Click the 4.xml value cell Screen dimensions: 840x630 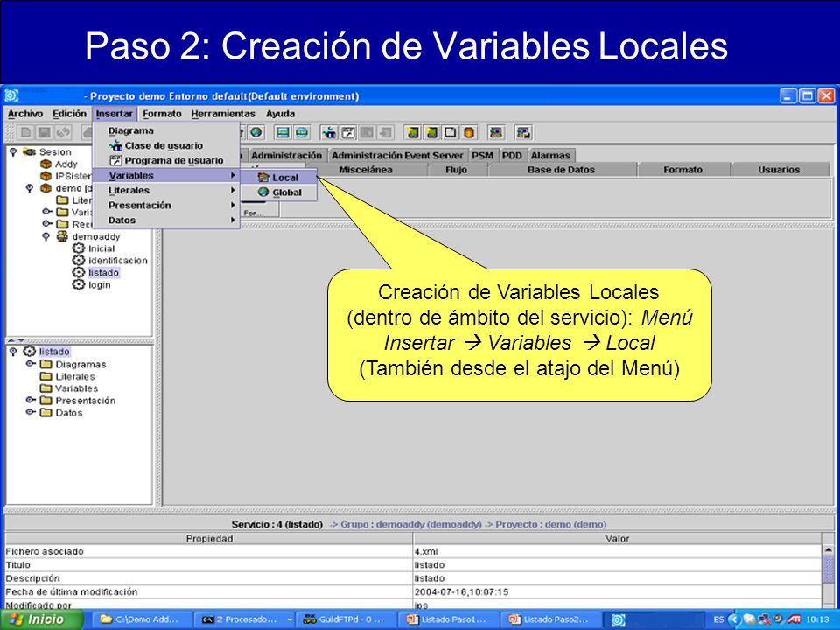[x=617, y=551]
